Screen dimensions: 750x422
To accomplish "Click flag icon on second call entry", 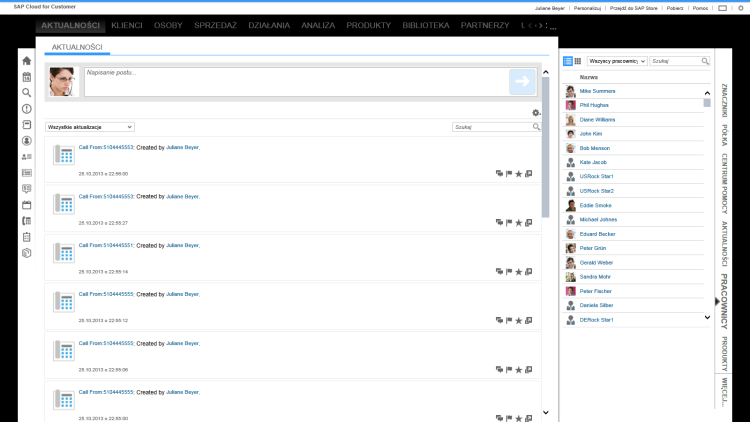I will pyautogui.click(x=508, y=222).
